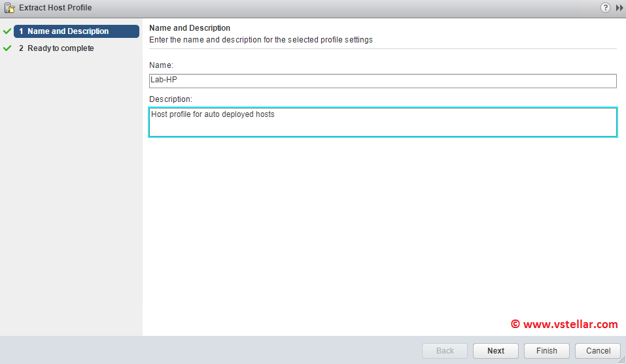The width and height of the screenshot is (626, 364).
Task: Click the greyed-out Back button
Action: [x=445, y=350]
